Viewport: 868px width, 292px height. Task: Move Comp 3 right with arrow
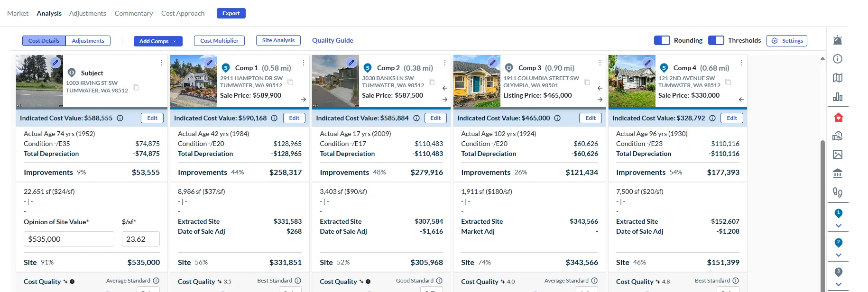600,100
